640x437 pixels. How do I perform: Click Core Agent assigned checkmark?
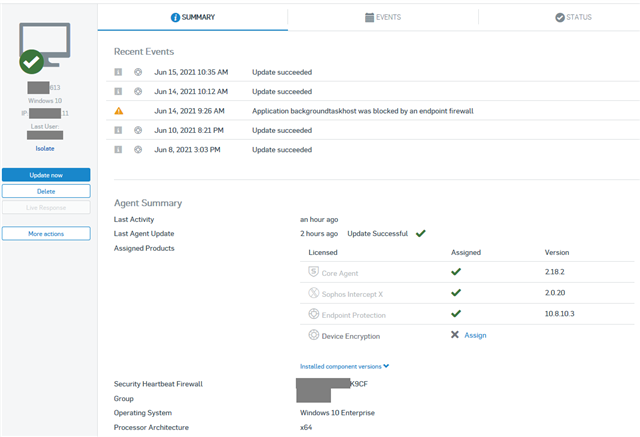456,272
